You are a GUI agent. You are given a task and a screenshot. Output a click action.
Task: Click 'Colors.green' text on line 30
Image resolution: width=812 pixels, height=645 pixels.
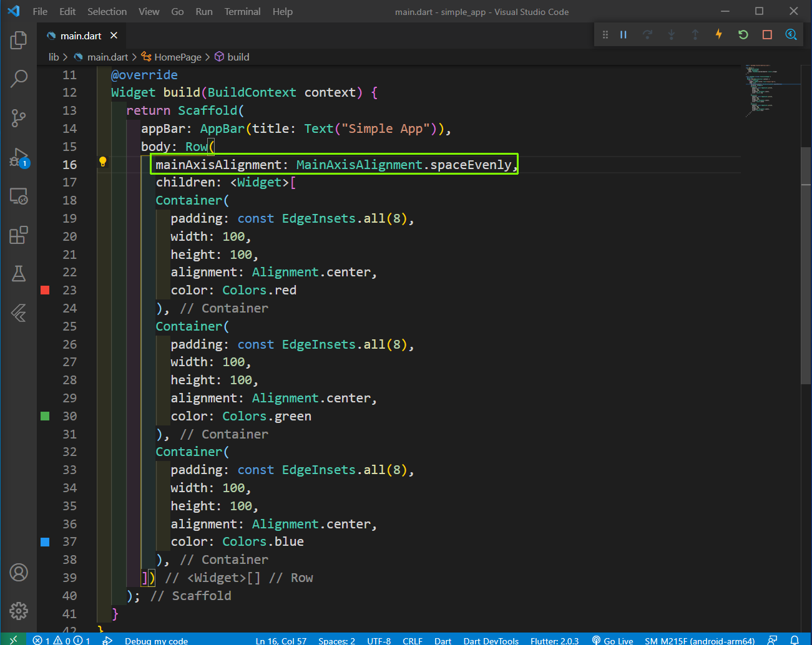(x=267, y=416)
